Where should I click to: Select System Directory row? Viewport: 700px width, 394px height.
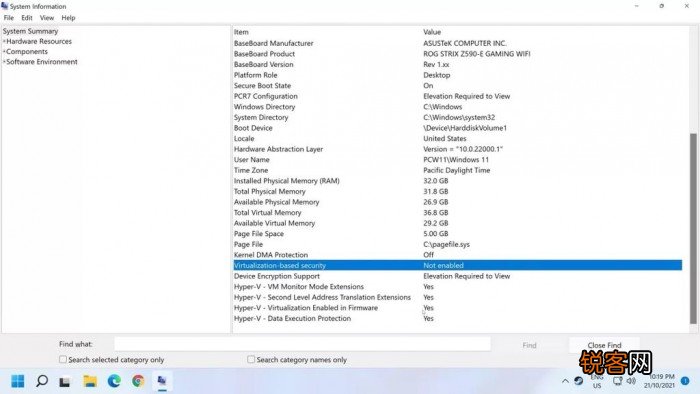[x=458, y=117]
